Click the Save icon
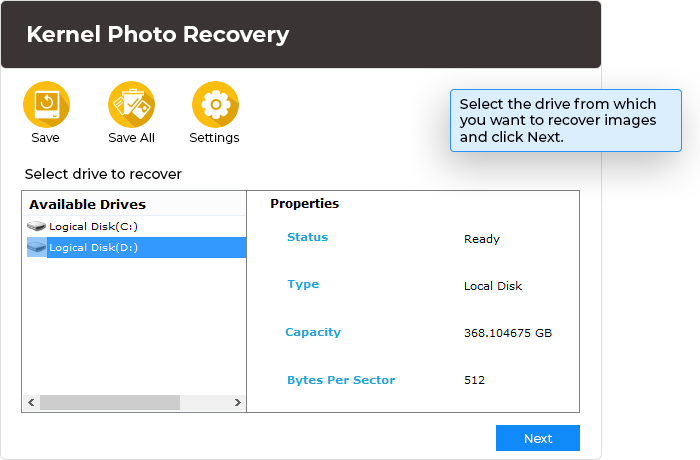This screenshot has height=460, width=700. 46,105
